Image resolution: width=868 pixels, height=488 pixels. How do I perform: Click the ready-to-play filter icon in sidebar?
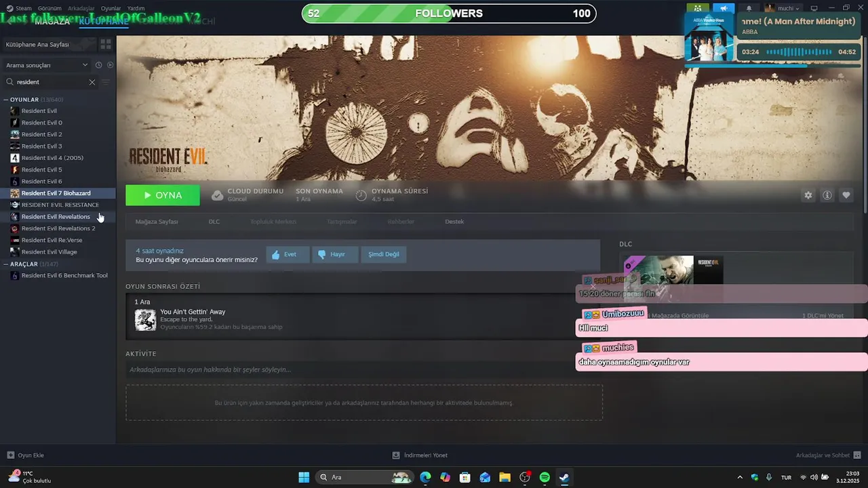(x=110, y=65)
